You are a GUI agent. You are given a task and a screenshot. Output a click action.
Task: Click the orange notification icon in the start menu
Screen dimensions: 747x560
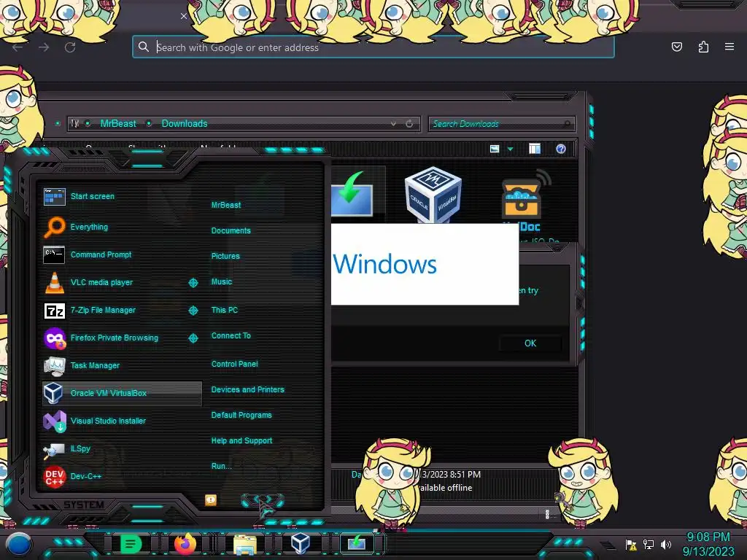click(x=211, y=499)
